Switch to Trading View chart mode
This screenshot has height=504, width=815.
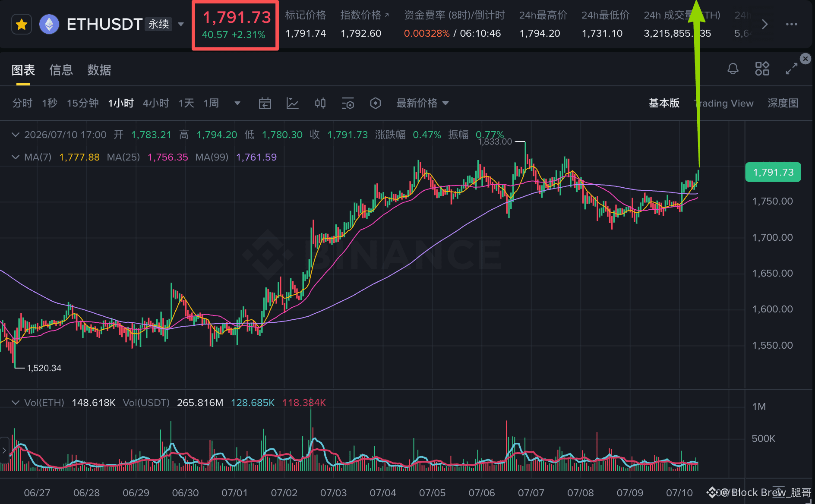[x=724, y=103]
